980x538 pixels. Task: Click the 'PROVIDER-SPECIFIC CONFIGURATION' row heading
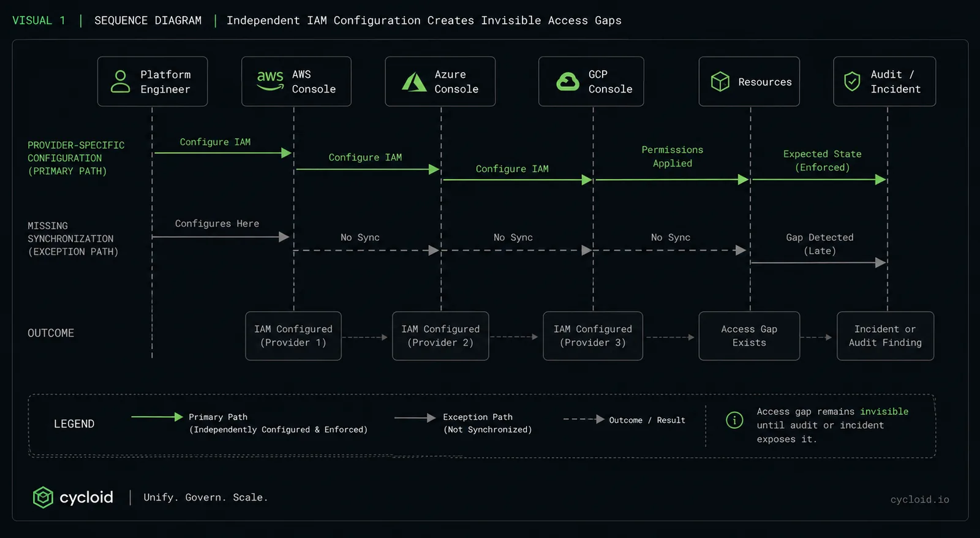(76, 158)
